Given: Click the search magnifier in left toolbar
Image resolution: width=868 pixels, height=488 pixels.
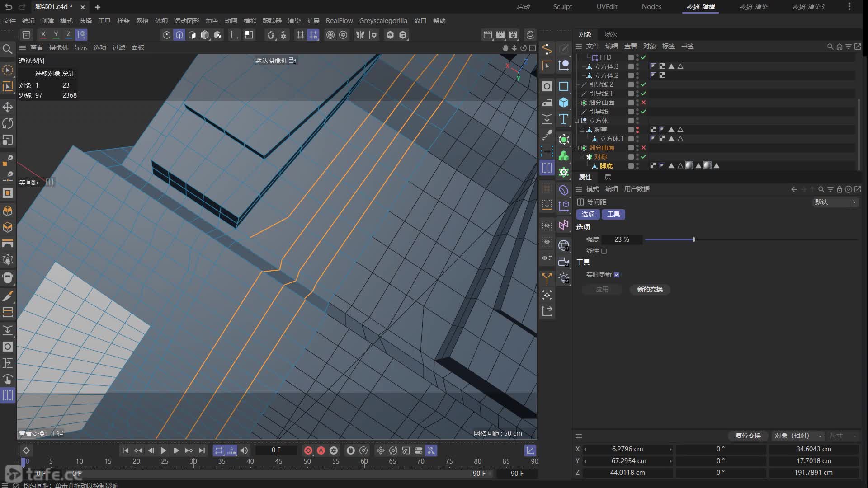Looking at the screenshot, I should click(x=7, y=49).
